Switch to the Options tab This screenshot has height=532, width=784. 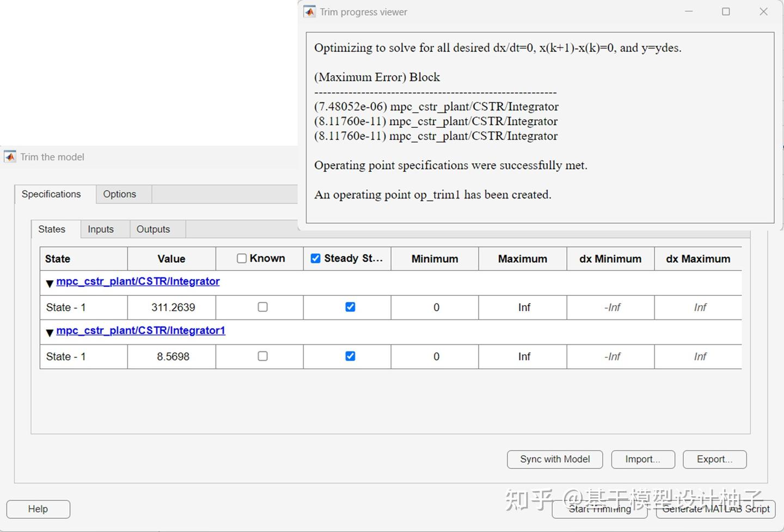[120, 194]
